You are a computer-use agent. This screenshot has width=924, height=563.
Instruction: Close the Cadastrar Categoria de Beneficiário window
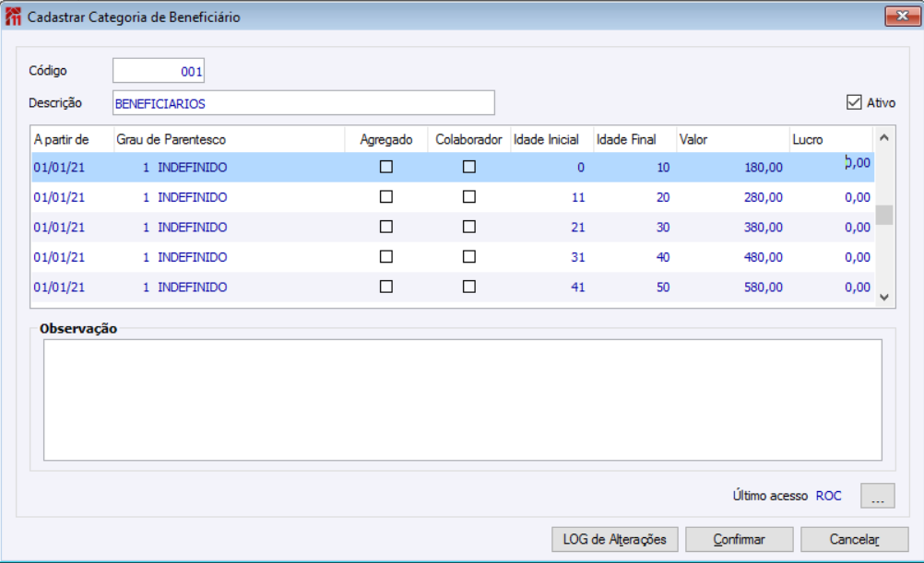coord(898,17)
